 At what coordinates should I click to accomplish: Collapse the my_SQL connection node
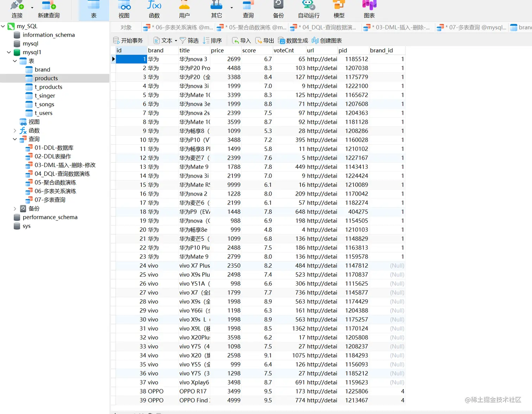[x=3, y=26]
